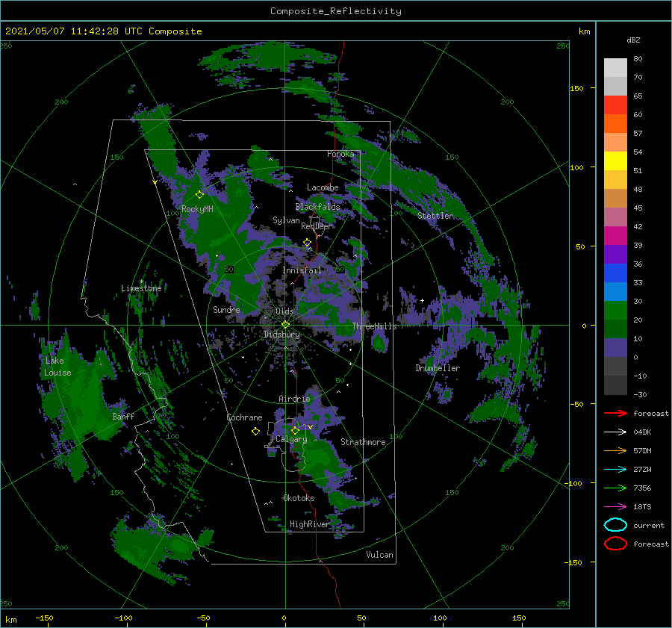Pick the 60 dBZ orange swatch
Screen dimensions: 672x628
pyautogui.click(x=615, y=123)
